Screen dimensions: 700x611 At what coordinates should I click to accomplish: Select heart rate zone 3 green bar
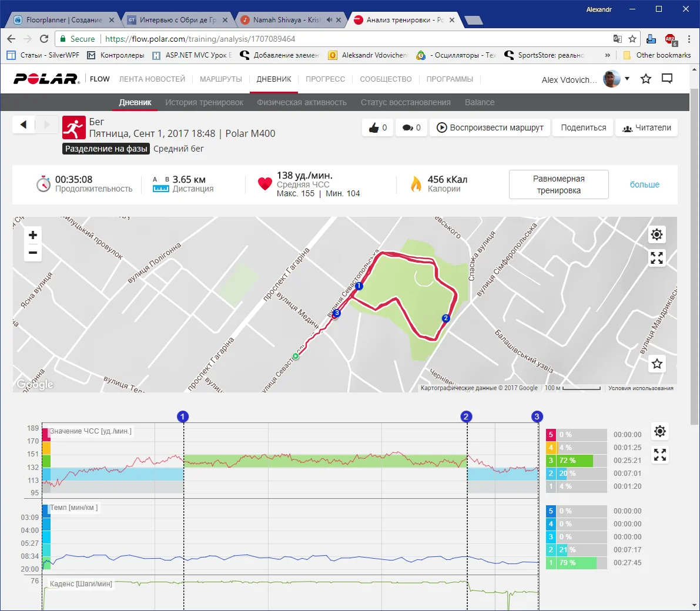tap(575, 461)
